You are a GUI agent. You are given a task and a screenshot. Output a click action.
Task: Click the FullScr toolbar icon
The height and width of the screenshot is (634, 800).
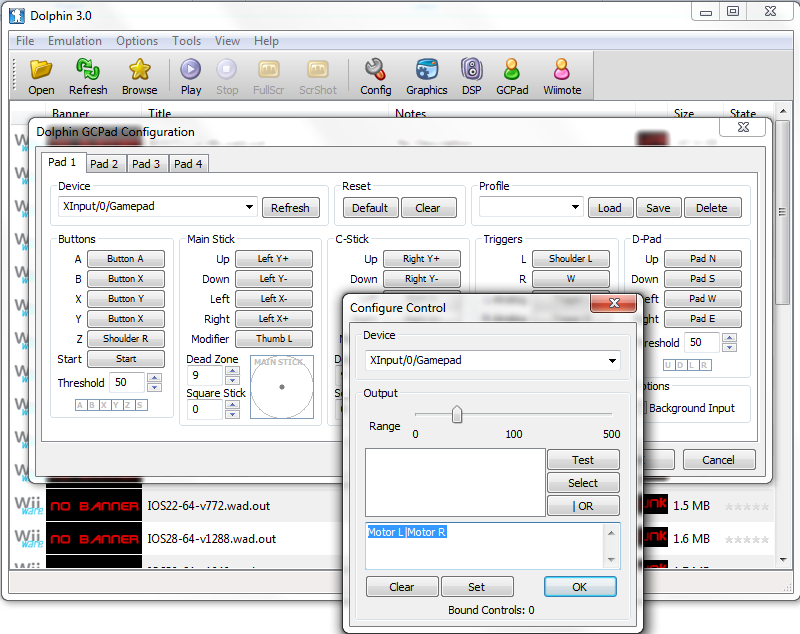[268, 77]
